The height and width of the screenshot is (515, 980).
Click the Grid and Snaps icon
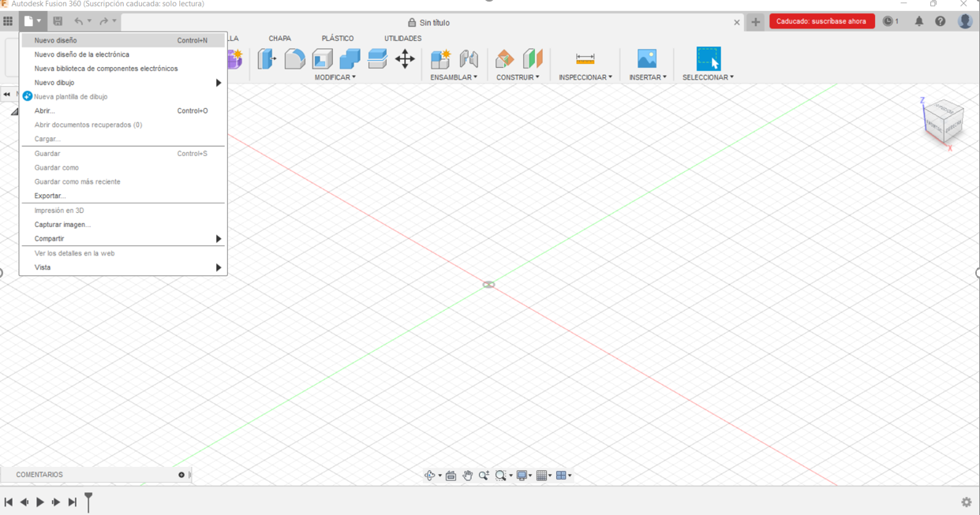(x=542, y=476)
